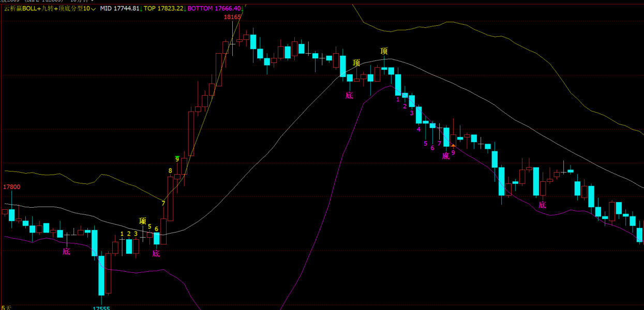Click the 17555 low price label
The width and height of the screenshot is (644, 310).
[x=101, y=308]
